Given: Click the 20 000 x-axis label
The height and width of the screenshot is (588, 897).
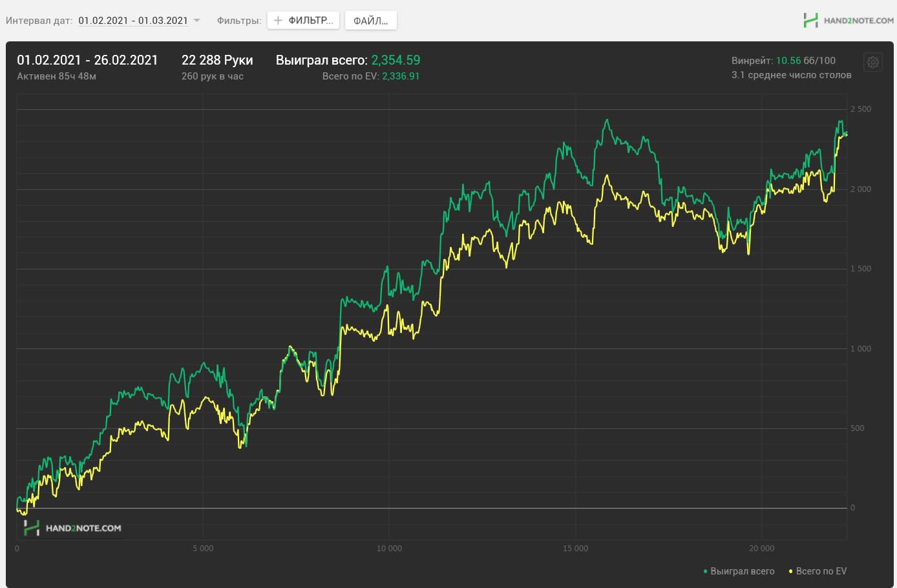Looking at the screenshot, I should pyautogui.click(x=762, y=549).
